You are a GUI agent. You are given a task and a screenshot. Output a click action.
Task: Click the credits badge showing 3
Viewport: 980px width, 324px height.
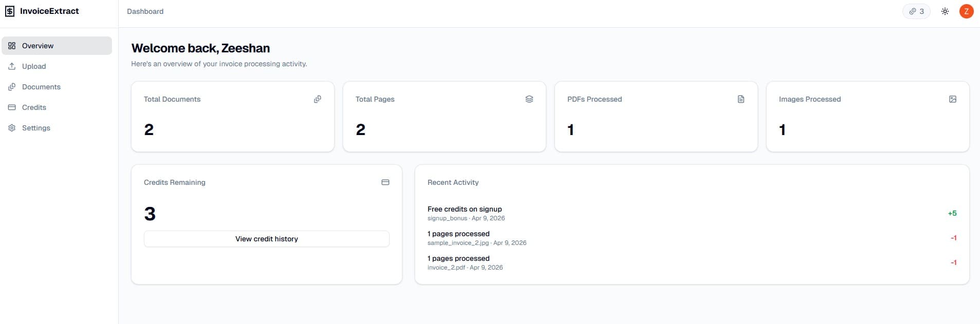[916, 11]
